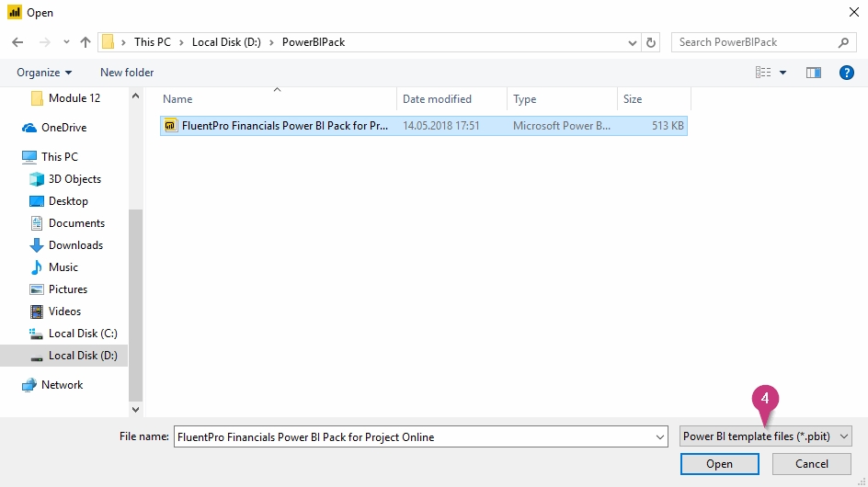
Task: Click the Forward navigation arrow
Action: tap(45, 42)
